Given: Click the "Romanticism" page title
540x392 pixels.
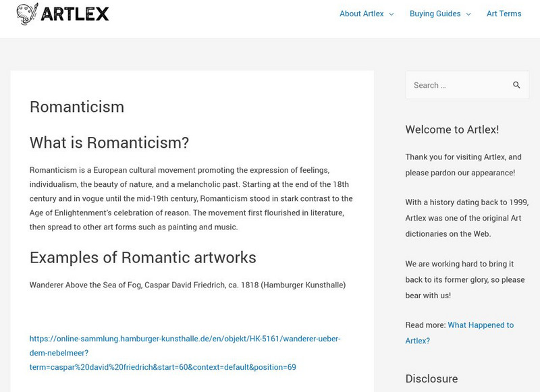Looking at the screenshot, I should 76,106.
